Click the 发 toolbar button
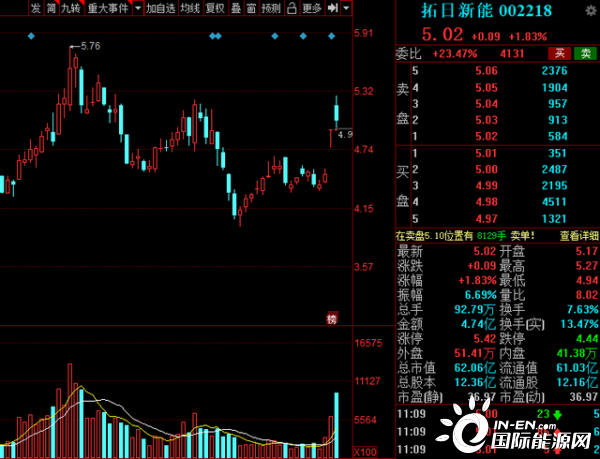 click(x=37, y=8)
